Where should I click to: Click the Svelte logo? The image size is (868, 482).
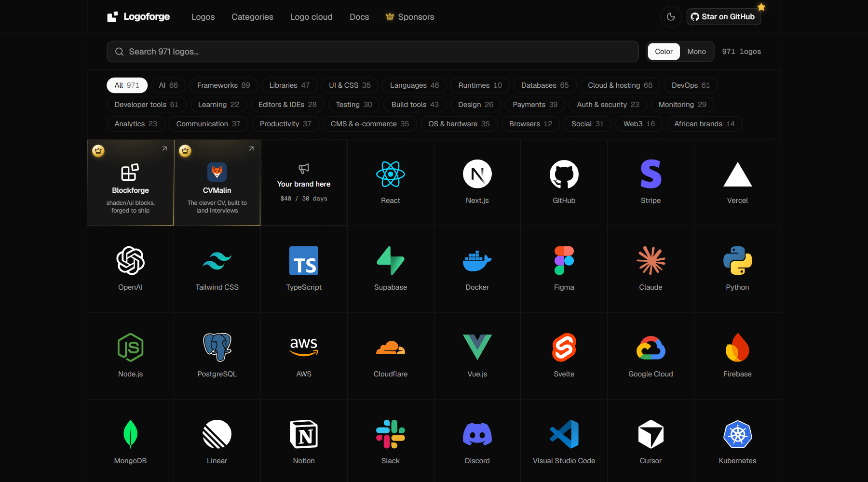564,356
